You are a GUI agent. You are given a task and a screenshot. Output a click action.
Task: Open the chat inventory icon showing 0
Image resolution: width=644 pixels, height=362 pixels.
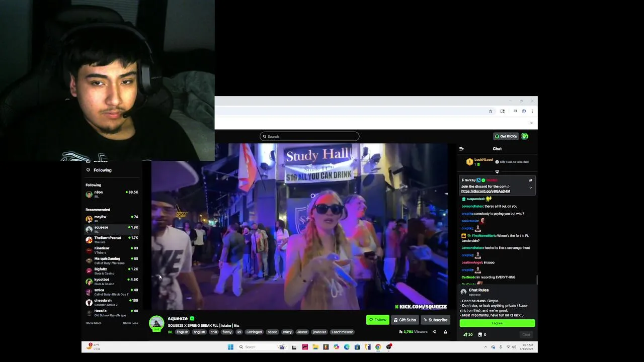click(x=481, y=334)
